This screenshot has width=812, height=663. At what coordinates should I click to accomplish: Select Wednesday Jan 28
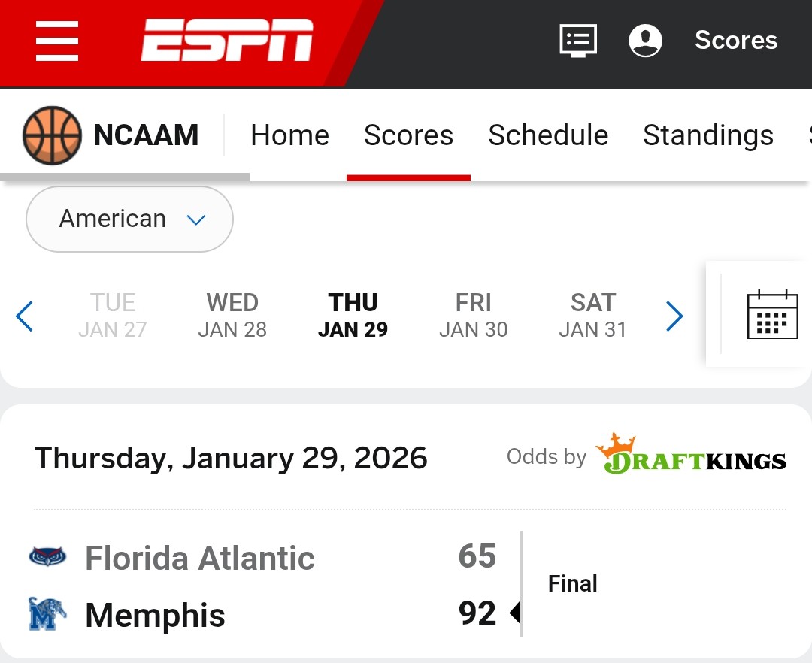tap(232, 316)
